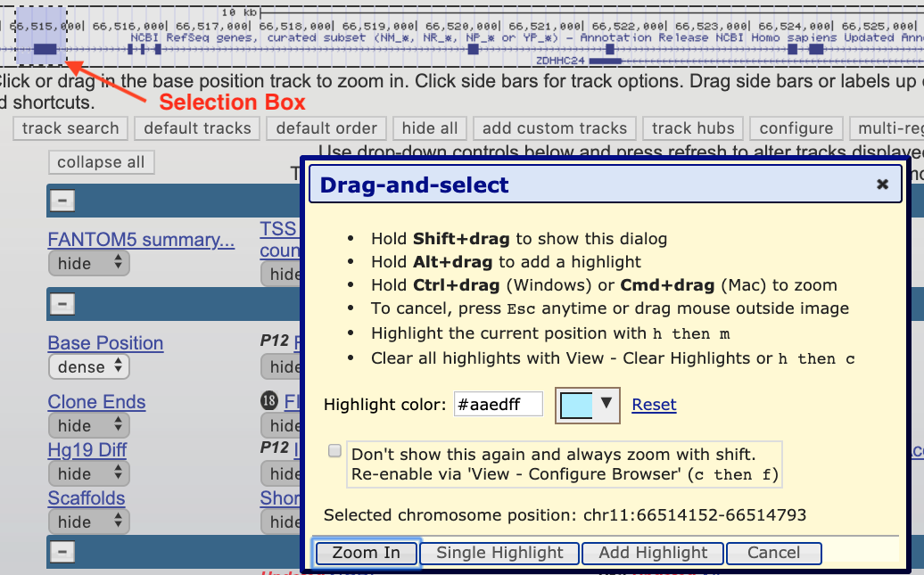924x575 pixels.
Task: Cancel the Drag-and-select dialog
Action: click(773, 553)
